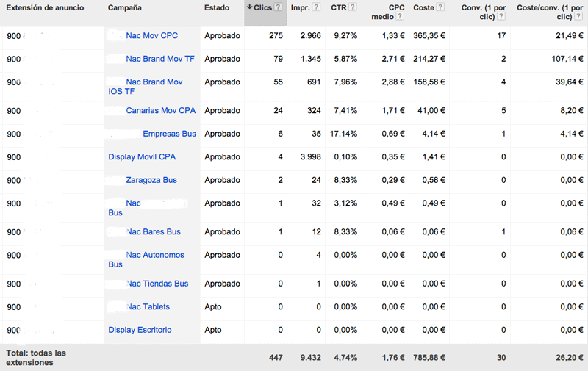Viewport: 588px width, 371px height.
Task: Click the sort arrow in Clics header
Action: [x=250, y=7]
